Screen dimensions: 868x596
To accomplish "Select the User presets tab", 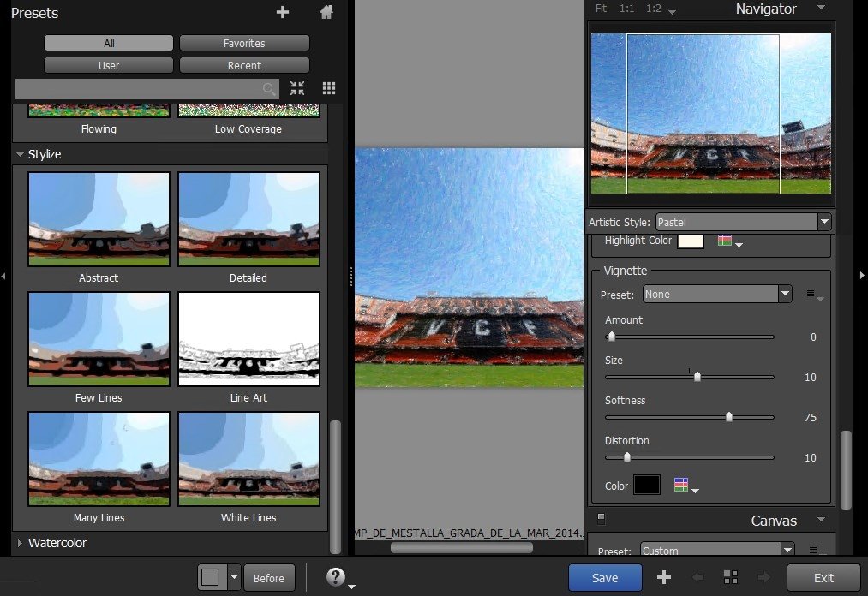I will 109,65.
